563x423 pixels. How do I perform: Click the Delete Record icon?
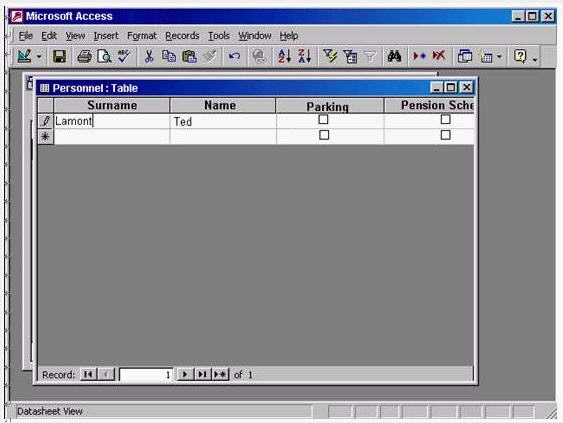[439, 56]
